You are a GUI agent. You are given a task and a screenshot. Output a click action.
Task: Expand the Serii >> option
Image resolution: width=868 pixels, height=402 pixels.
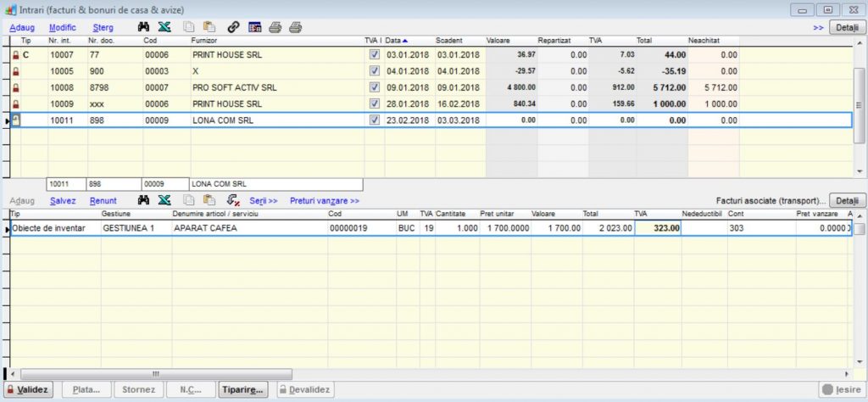264,201
